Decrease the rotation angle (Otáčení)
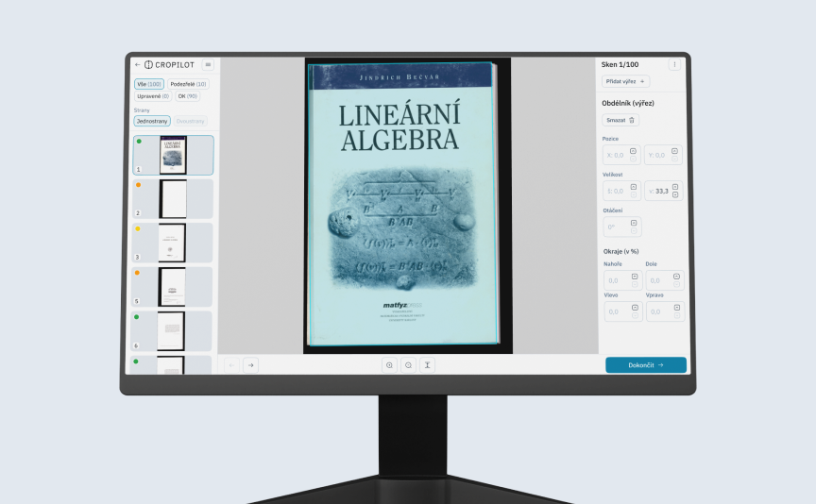This screenshot has width=816, height=504. click(x=634, y=230)
